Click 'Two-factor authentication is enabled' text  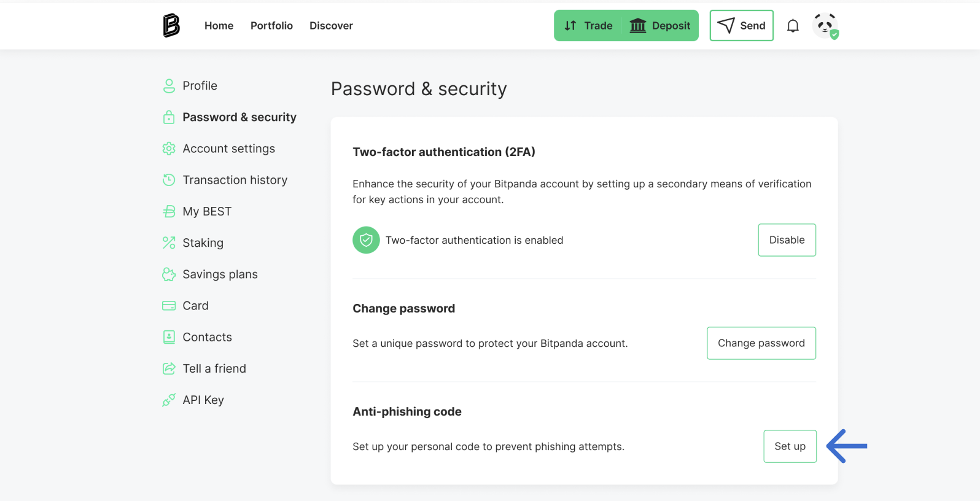pyautogui.click(x=475, y=240)
